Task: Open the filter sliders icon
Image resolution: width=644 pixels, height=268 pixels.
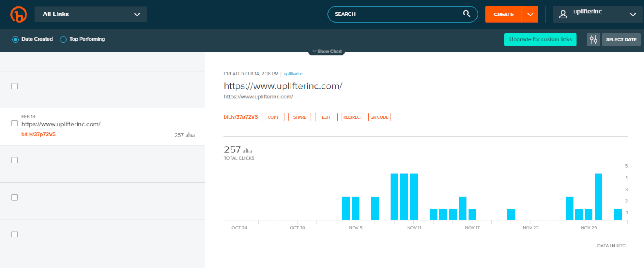Action: pyautogui.click(x=593, y=40)
